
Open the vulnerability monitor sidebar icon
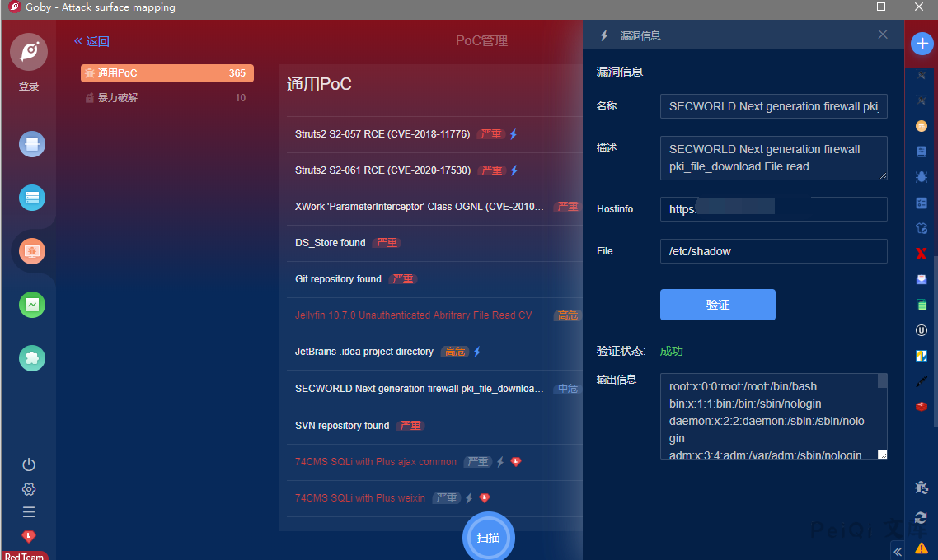point(32,251)
